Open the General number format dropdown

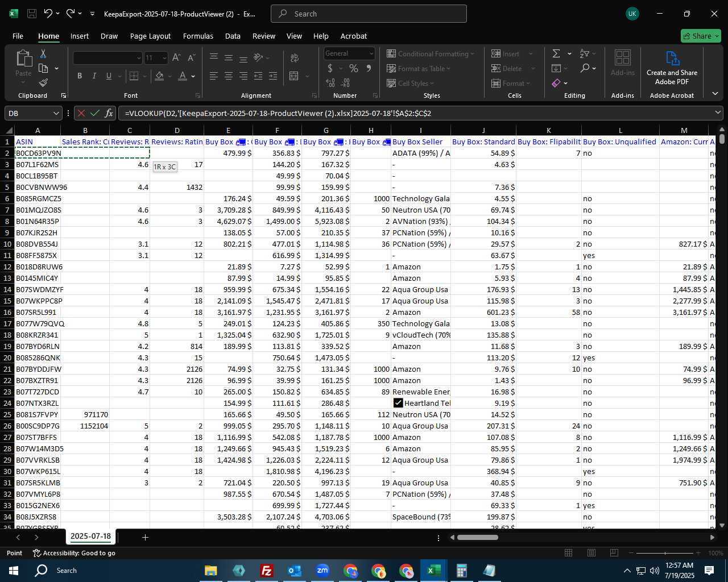coord(371,53)
